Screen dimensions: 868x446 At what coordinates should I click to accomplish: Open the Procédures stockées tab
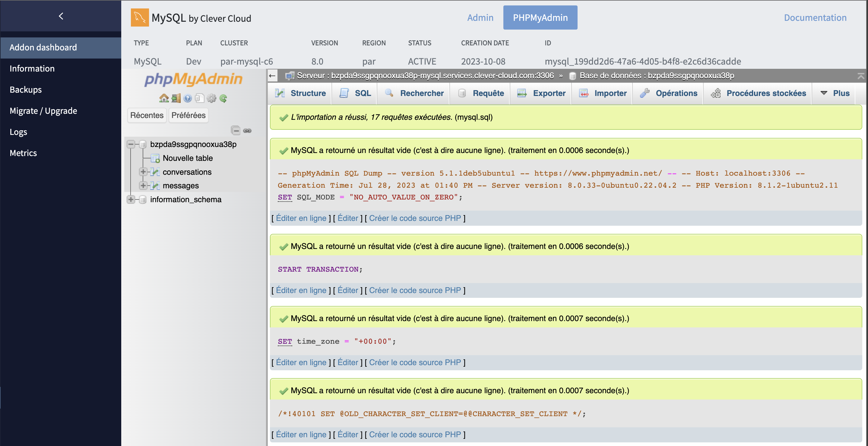pyautogui.click(x=758, y=93)
